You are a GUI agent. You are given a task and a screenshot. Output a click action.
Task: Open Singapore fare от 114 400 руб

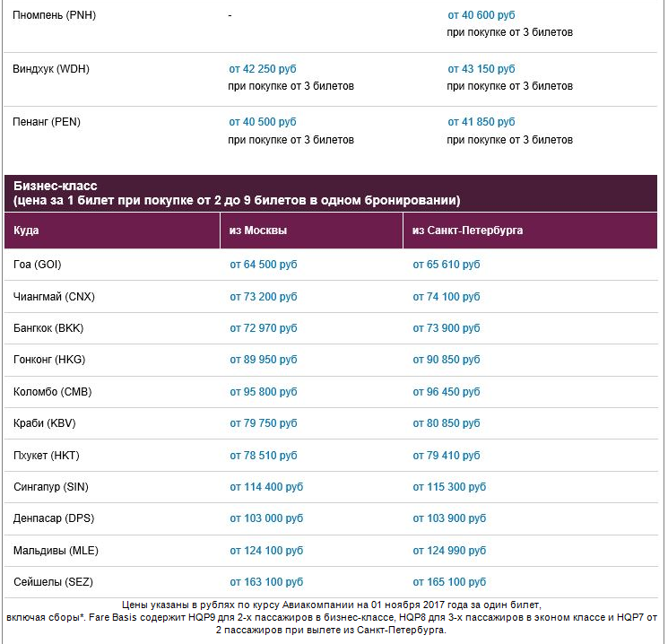(x=266, y=487)
